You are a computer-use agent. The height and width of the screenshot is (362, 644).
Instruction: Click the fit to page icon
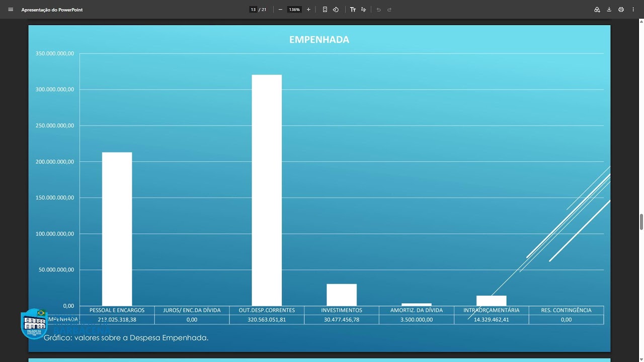coord(325,10)
